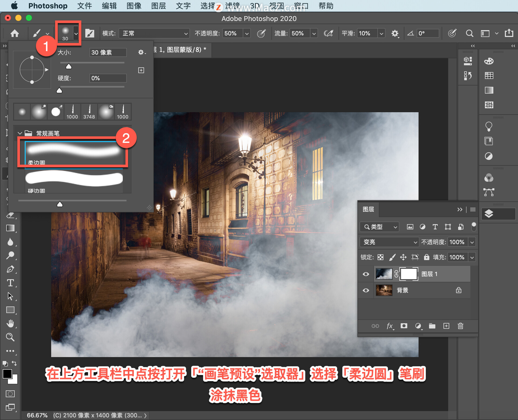Screen dimensions: 518x420
Task: Open the Channels panel icon
Action: point(489,178)
